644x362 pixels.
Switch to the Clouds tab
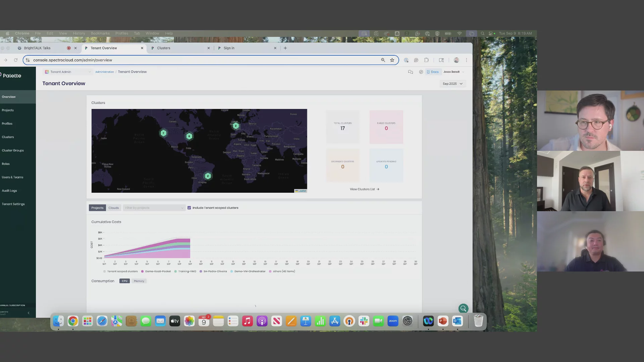[x=113, y=208]
